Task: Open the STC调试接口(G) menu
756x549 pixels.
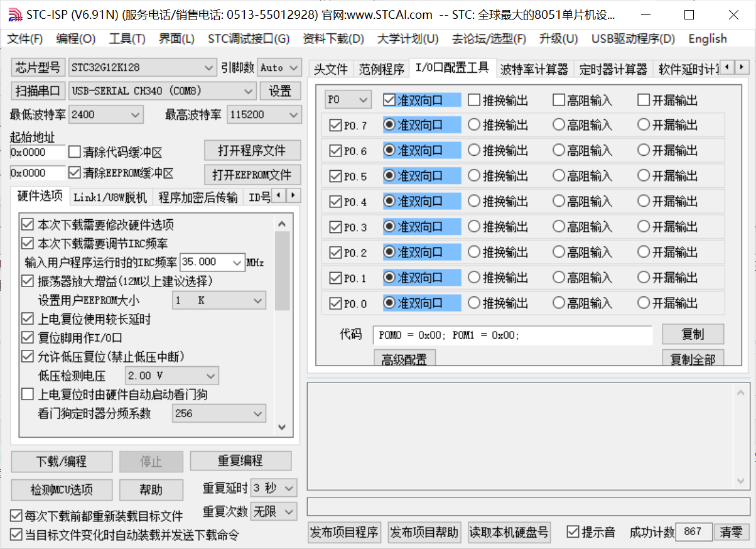Action: tap(249, 39)
